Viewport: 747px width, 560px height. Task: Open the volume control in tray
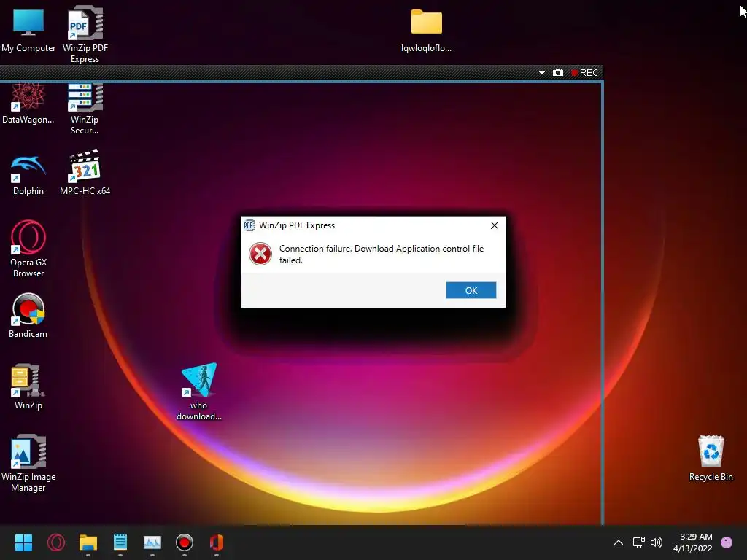[657, 542]
